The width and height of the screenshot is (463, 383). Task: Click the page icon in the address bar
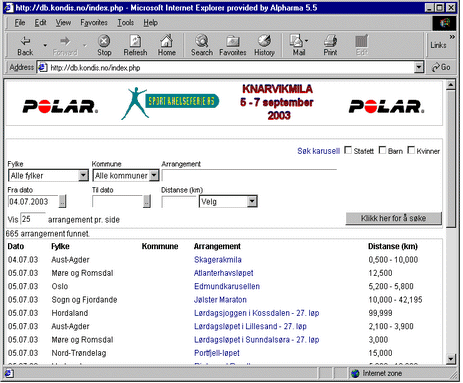(x=42, y=67)
